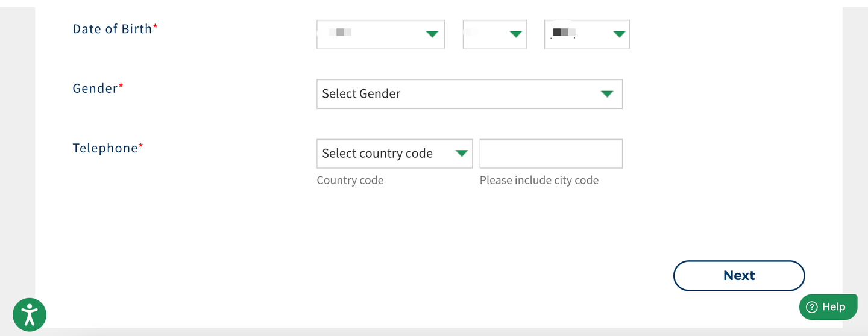Click the "Country code" helper text
Viewport: 868px width, 336px height.
click(x=350, y=181)
